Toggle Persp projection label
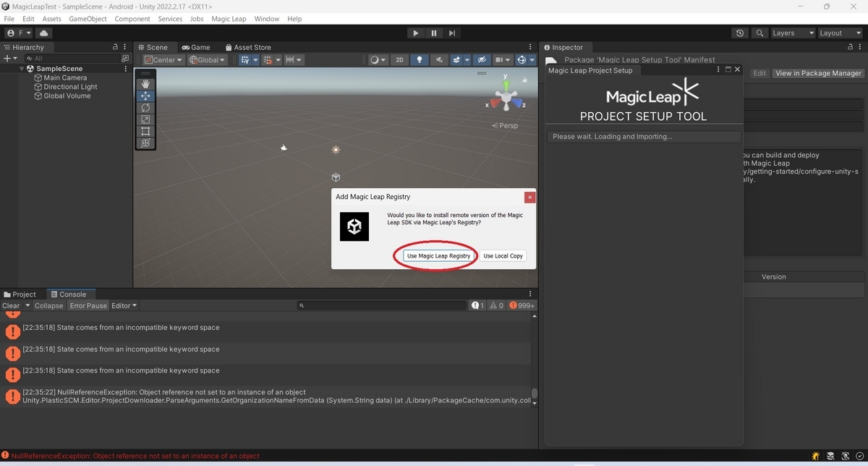Viewport: 868px width, 466px height. click(x=505, y=126)
